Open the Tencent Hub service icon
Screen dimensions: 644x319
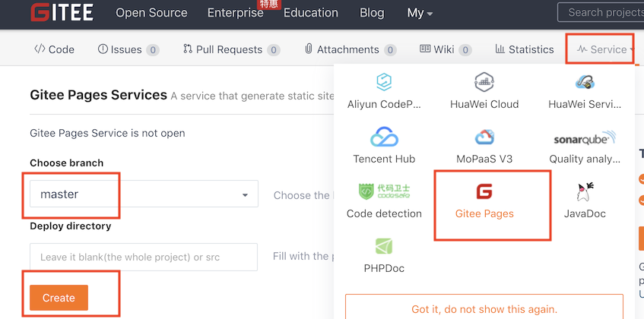[x=384, y=137]
